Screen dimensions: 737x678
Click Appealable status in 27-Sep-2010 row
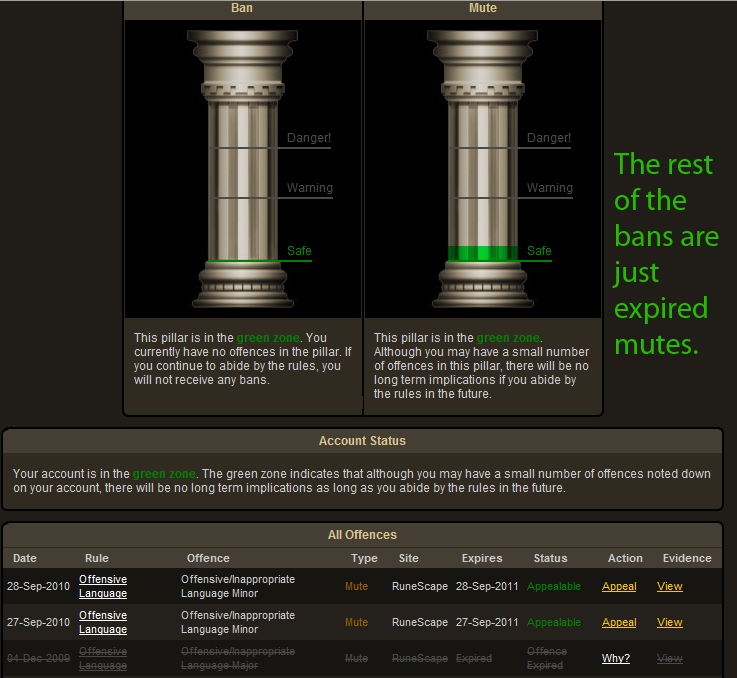tap(554, 622)
